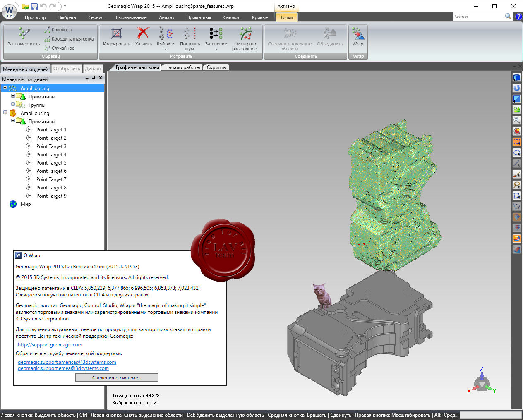Choose the Координатная сетка sampling option
The height and width of the screenshot is (420, 523).
69,39
